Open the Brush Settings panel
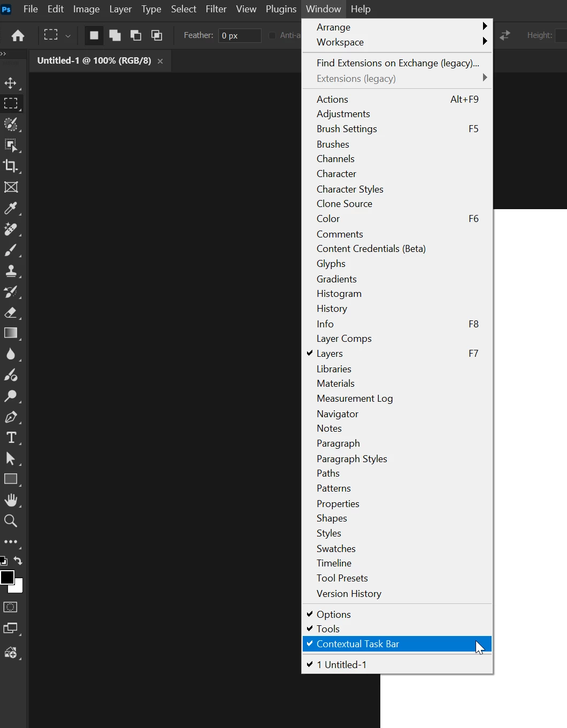 pos(397,129)
